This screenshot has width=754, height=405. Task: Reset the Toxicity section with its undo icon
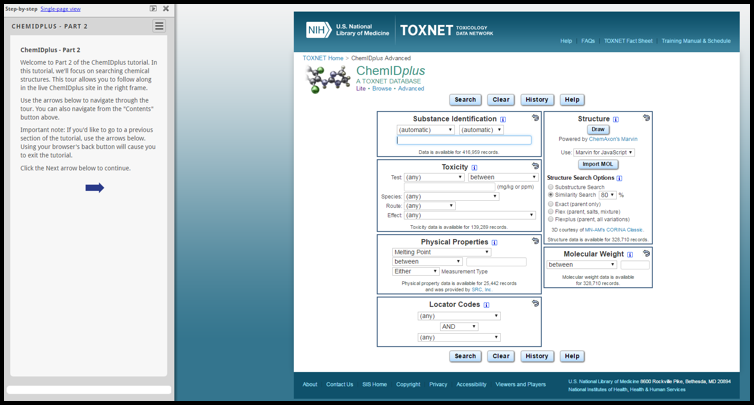(x=535, y=166)
